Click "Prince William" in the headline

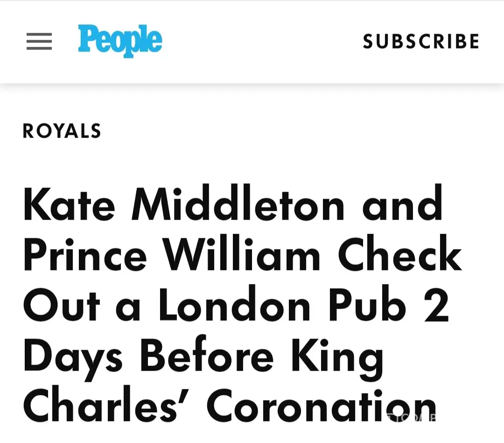(172, 255)
